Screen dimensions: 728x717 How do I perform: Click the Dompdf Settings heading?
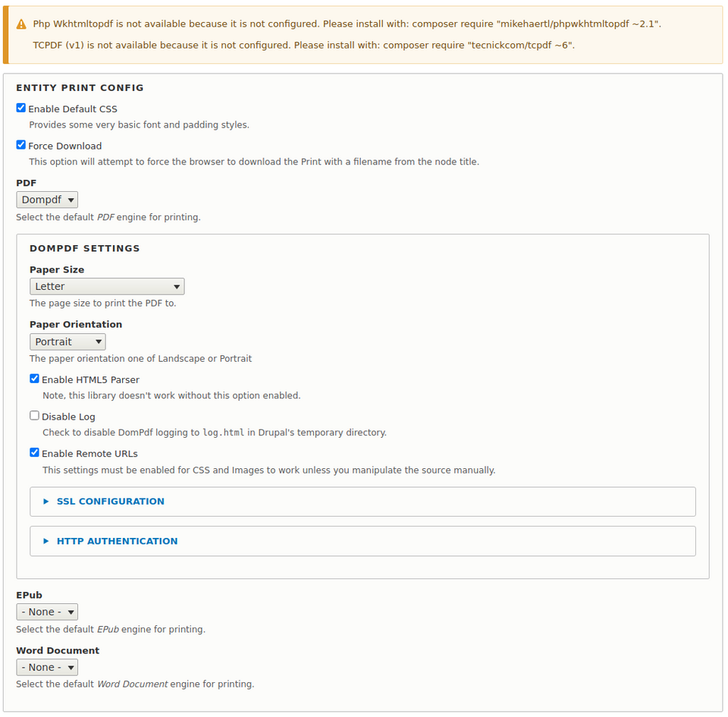[86, 248]
